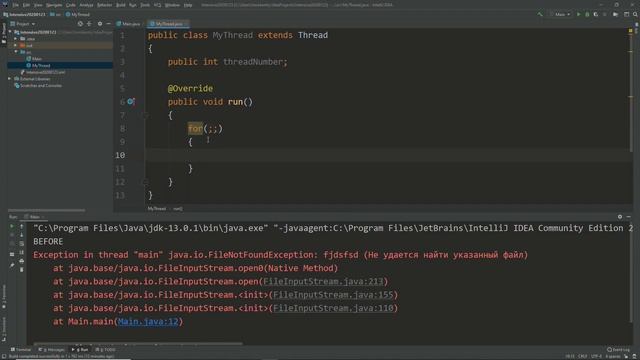The width and height of the screenshot is (640, 360).
Task: Collapse the src folder node
Action: (x=16, y=52)
